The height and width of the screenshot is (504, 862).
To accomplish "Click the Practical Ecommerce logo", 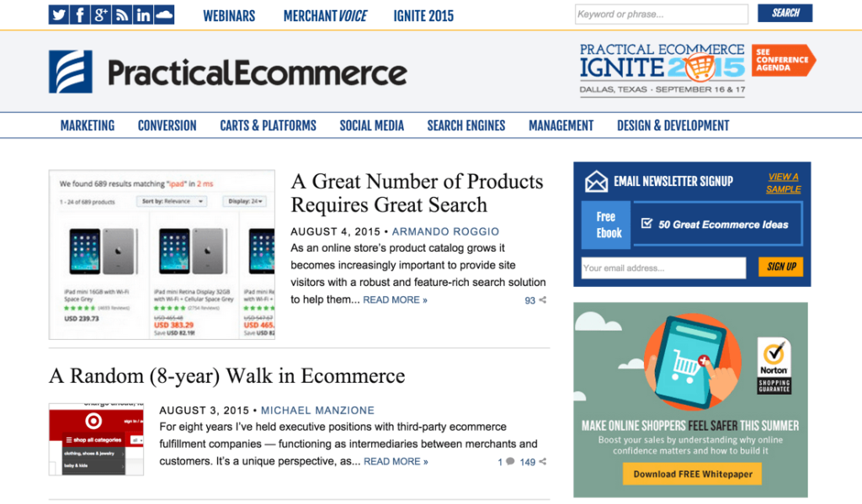I will click(227, 72).
